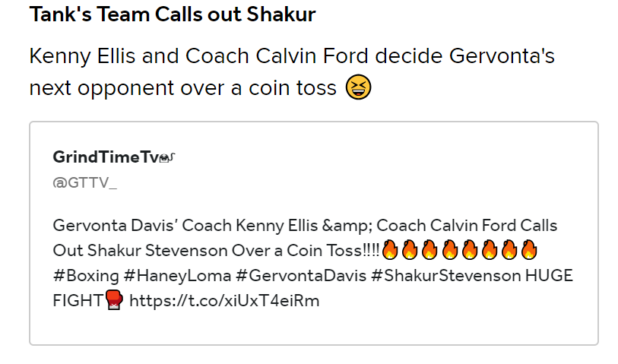Click the words HUGE in the tweet
This screenshot has width=618, height=364.
[x=549, y=276]
